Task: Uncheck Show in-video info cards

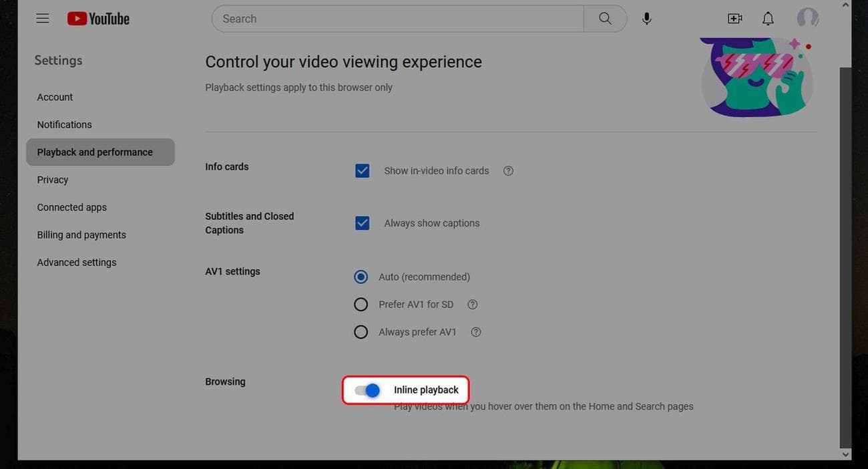Action: coord(362,170)
